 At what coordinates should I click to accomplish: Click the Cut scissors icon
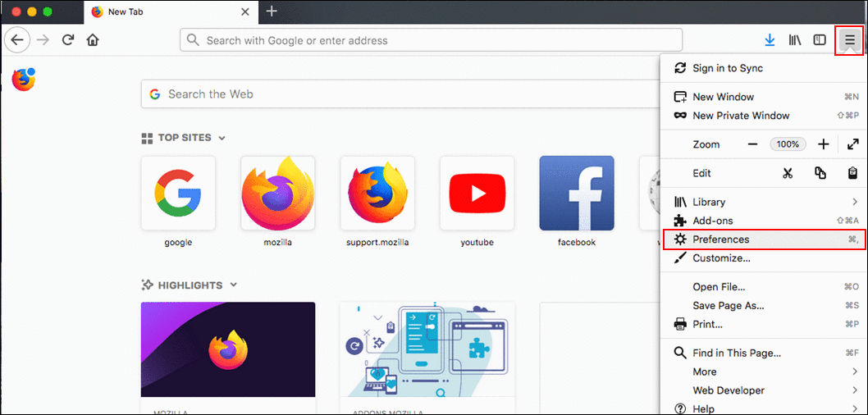(788, 173)
